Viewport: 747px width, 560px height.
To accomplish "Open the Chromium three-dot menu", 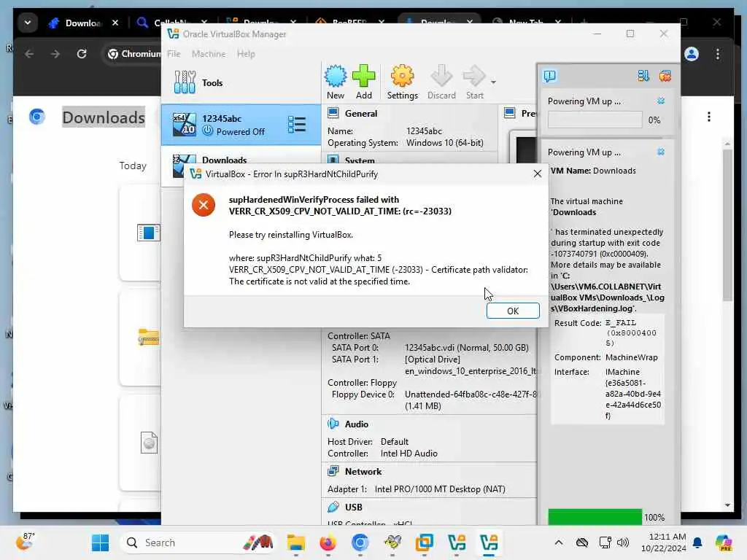I will 718,54.
